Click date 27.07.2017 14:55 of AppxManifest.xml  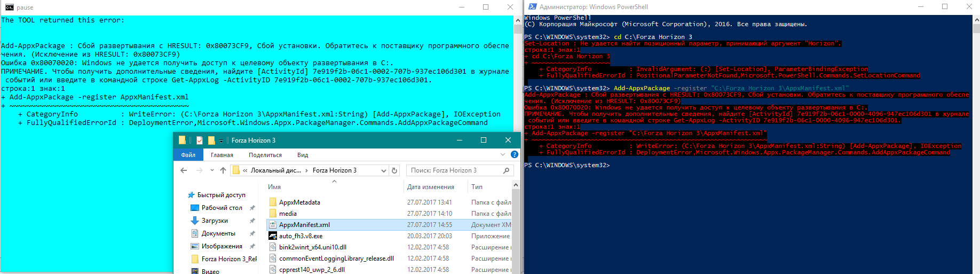click(x=430, y=225)
